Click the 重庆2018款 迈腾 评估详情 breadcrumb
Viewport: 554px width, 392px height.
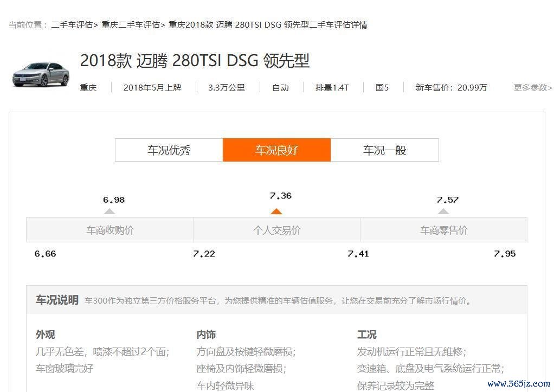(x=268, y=25)
